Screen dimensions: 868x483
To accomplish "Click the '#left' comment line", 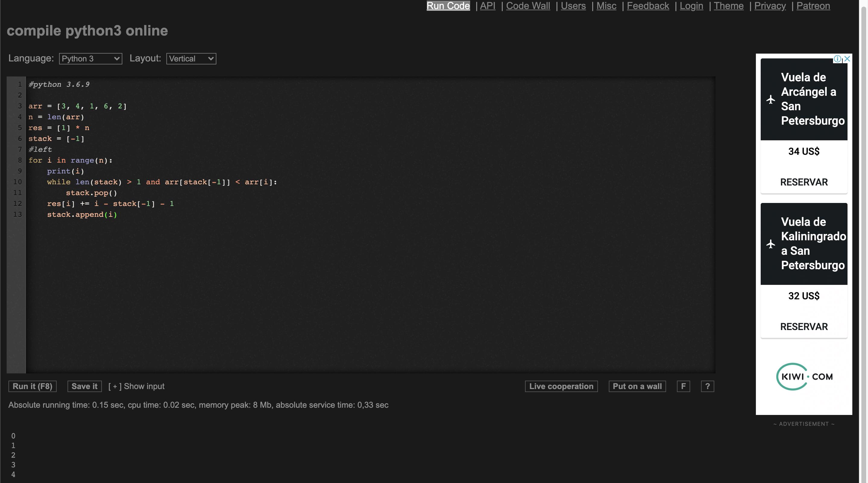I will point(40,149).
